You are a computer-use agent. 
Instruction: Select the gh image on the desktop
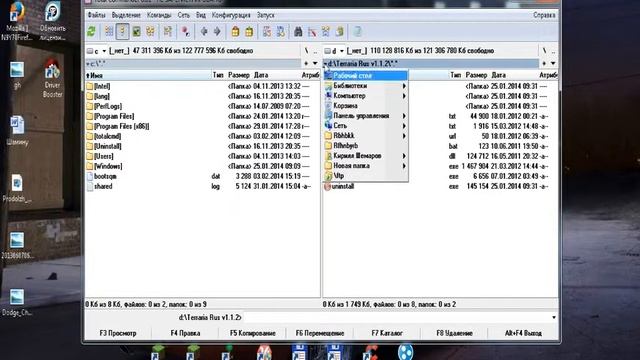coord(17,75)
